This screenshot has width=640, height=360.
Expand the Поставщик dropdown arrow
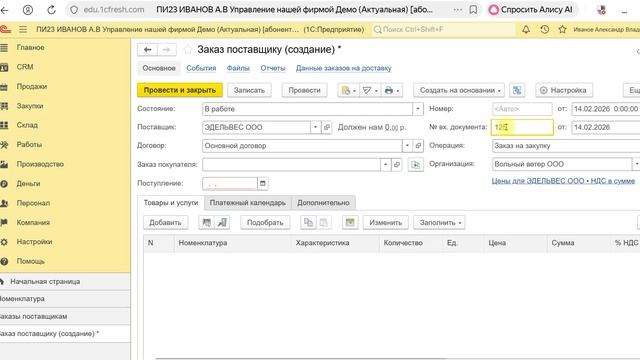(316, 127)
